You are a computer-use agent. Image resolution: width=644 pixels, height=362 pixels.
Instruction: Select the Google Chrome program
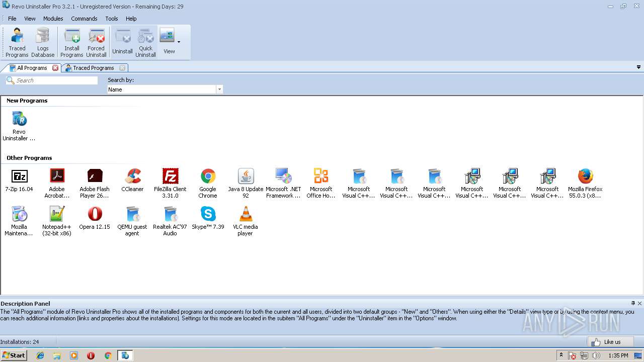pos(208,184)
